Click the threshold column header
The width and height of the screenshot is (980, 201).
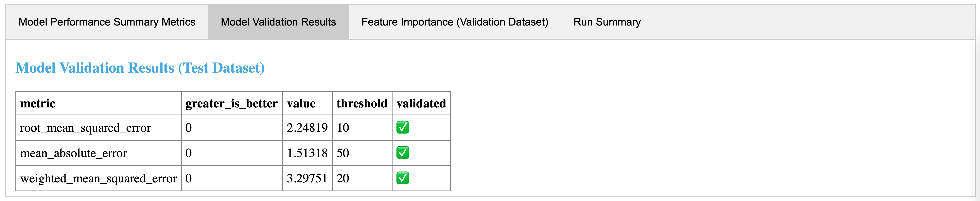[362, 103]
